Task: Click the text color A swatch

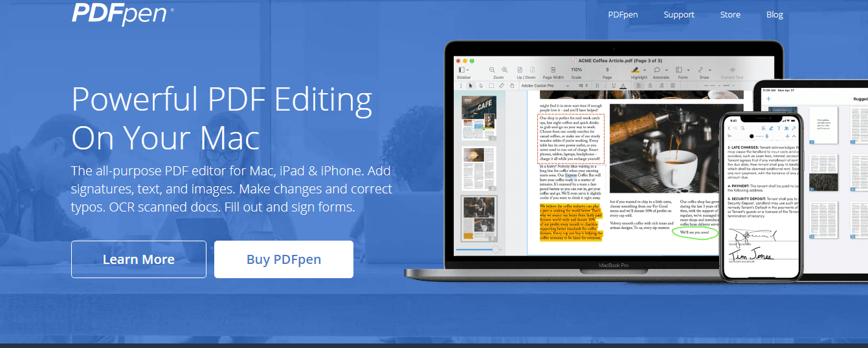Action: [x=623, y=85]
